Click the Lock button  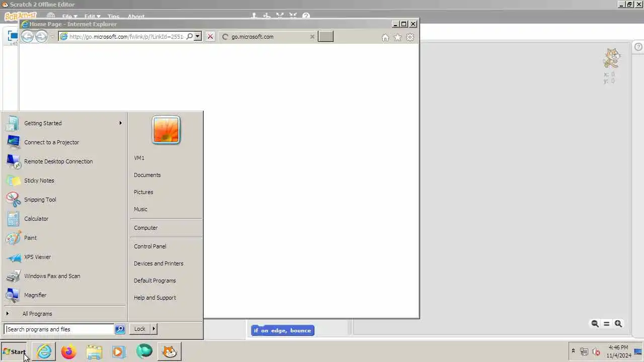139,329
